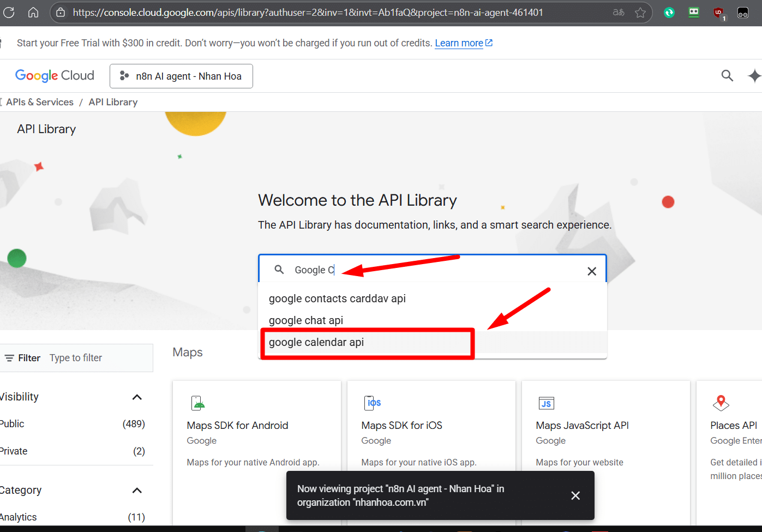The image size is (762, 532).
Task: Collapse the Visibility filter section
Action: pyautogui.click(x=137, y=397)
